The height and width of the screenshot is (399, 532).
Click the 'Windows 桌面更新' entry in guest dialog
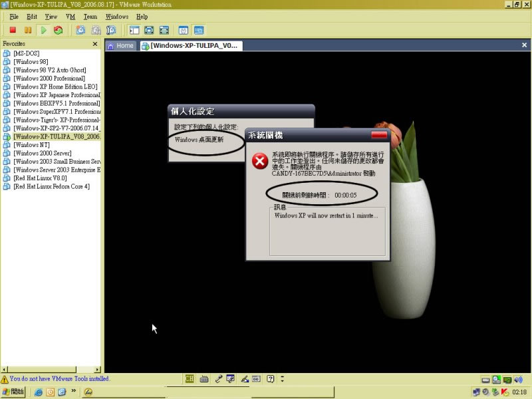[199, 140]
